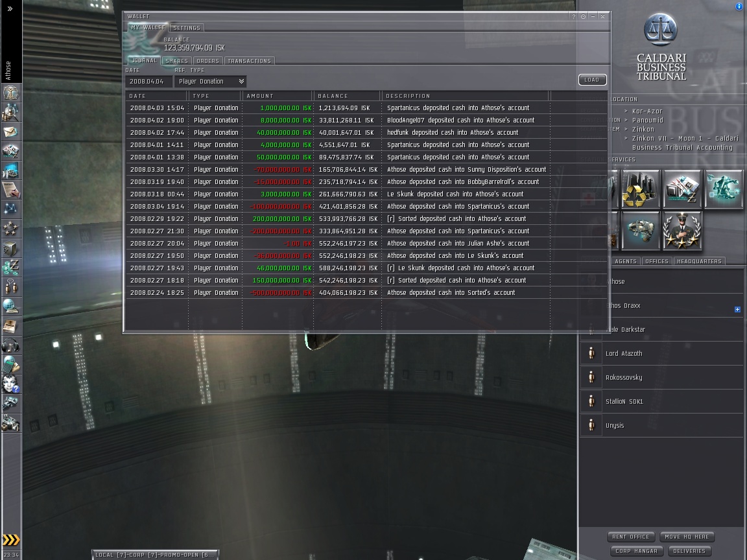Select guest Rokossovsky
Image resolution: width=747 pixels, height=560 pixels.
coord(661,377)
